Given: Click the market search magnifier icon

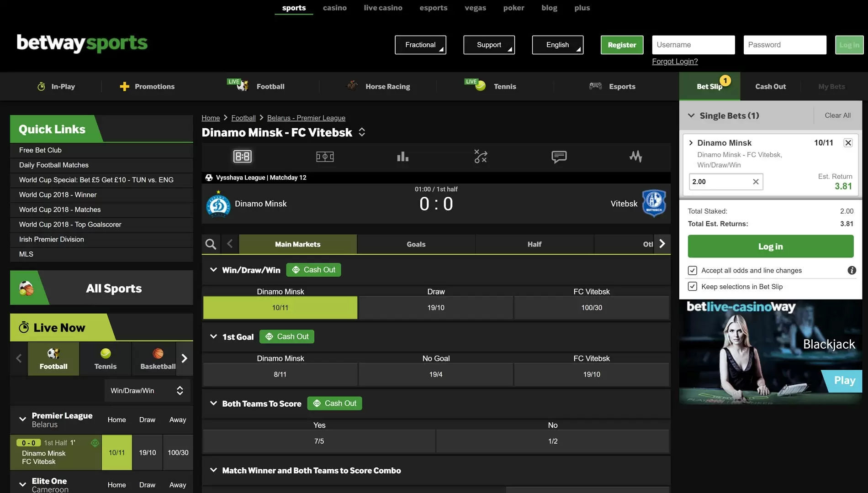Looking at the screenshot, I should click(x=211, y=244).
